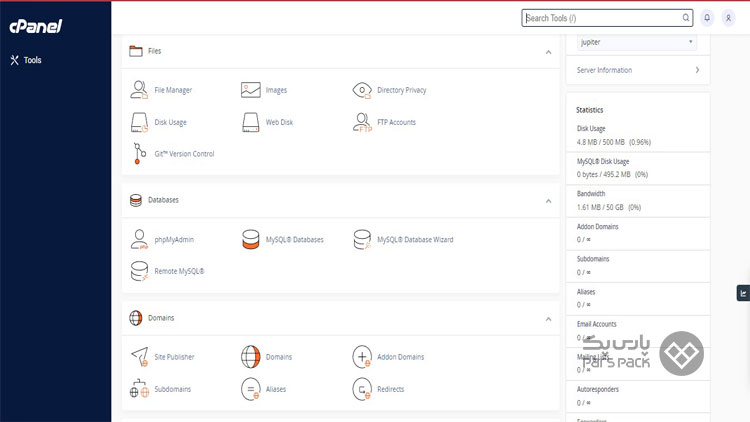Click the Databases section header icon
Screen dimensions: 750x422
[136, 200]
